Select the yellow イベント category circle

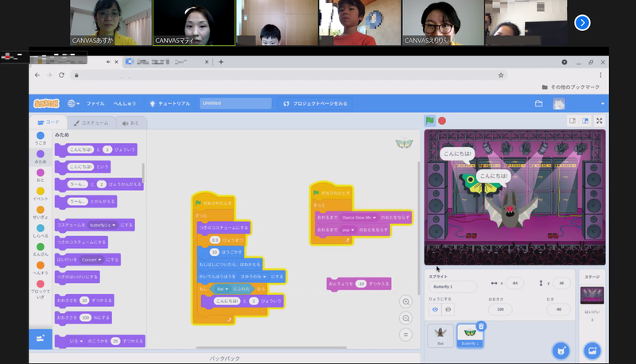click(x=41, y=191)
